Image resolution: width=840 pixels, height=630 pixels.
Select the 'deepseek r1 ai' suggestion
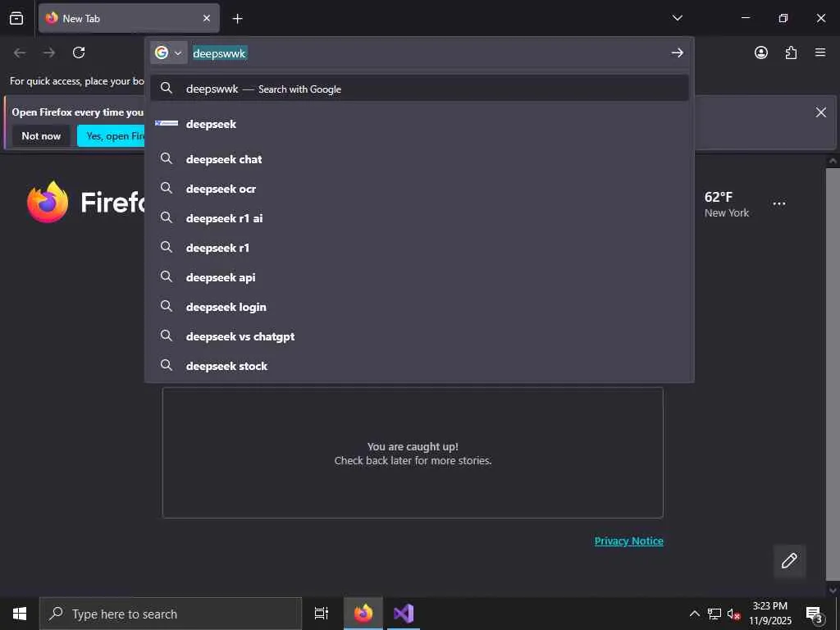[419, 218]
